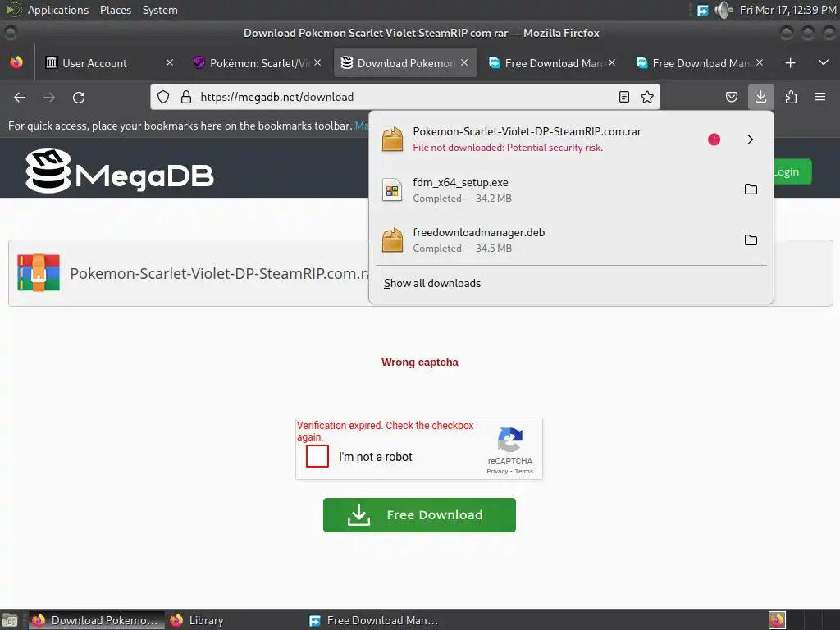Screen dimensions: 840x630
Task: Show folder for fdm_x64_setup.exe download
Action: (x=751, y=189)
